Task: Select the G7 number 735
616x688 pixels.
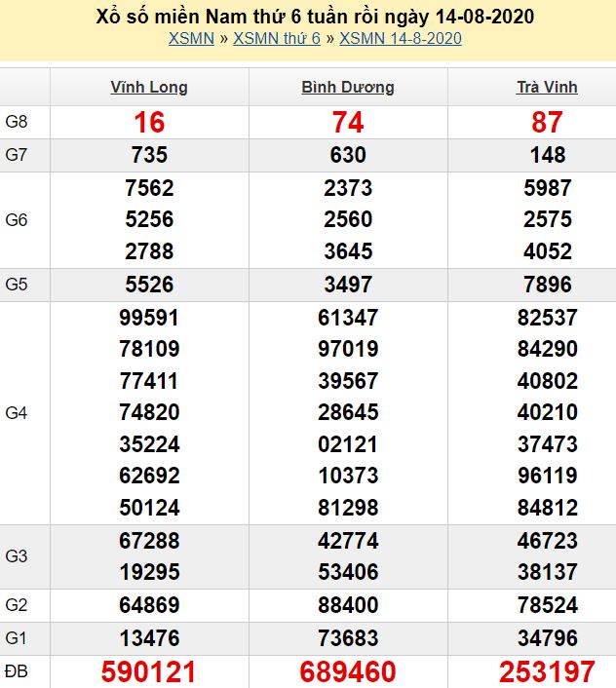Action: click(x=149, y=155)
